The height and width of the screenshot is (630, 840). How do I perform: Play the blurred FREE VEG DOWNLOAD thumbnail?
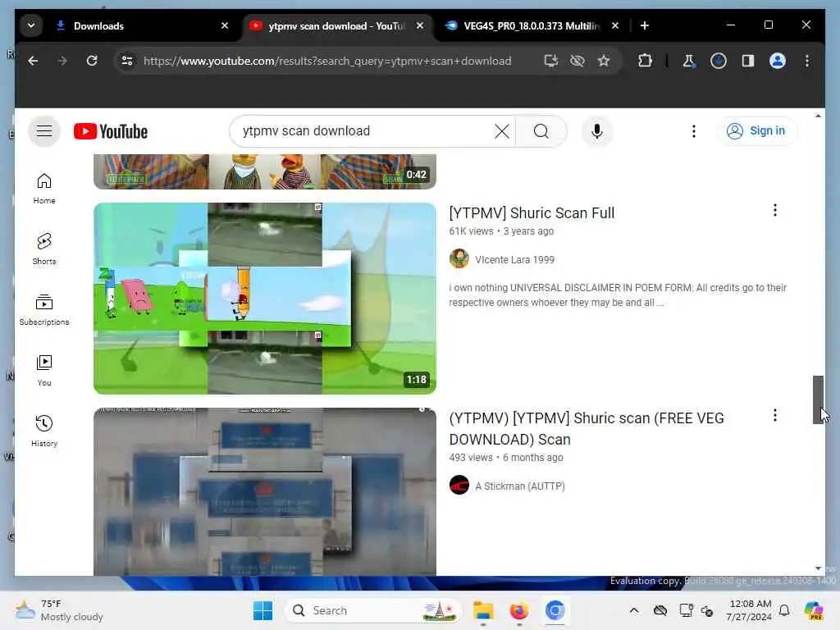click(265, 492)
